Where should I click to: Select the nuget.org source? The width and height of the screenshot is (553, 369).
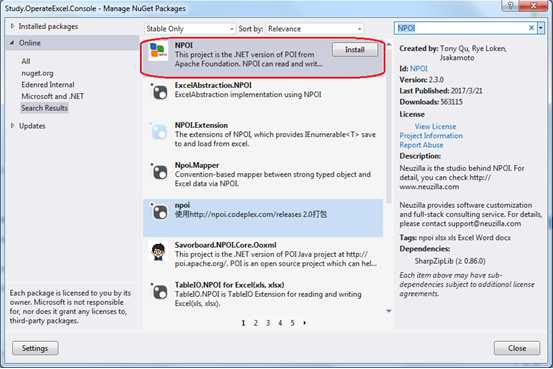(37, 73)
